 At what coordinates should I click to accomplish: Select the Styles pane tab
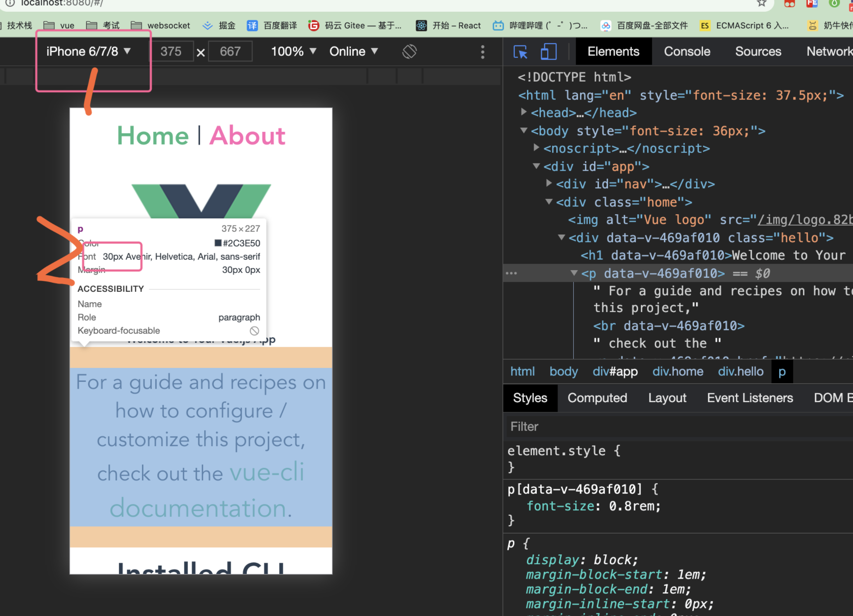(x=530, y=398)
